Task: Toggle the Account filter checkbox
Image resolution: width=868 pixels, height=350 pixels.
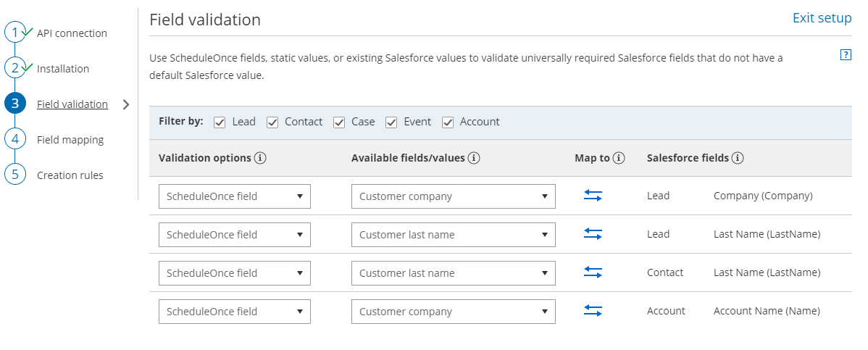Action: 448,122
